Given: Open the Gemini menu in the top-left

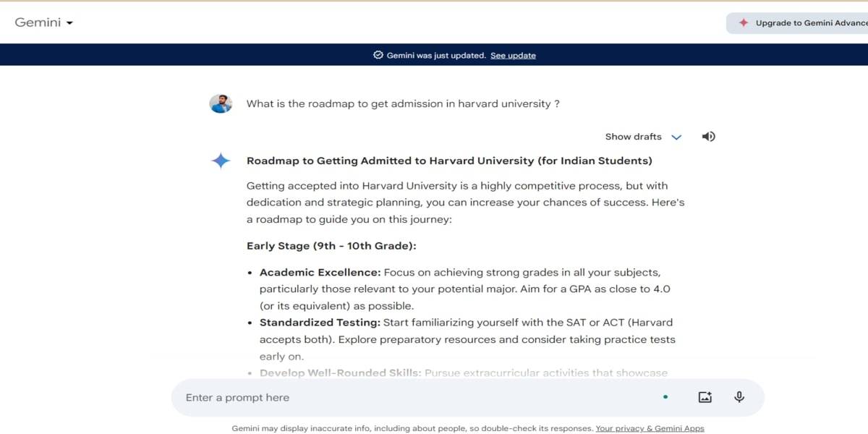Looking at the screenshot, I should [43, 22].
